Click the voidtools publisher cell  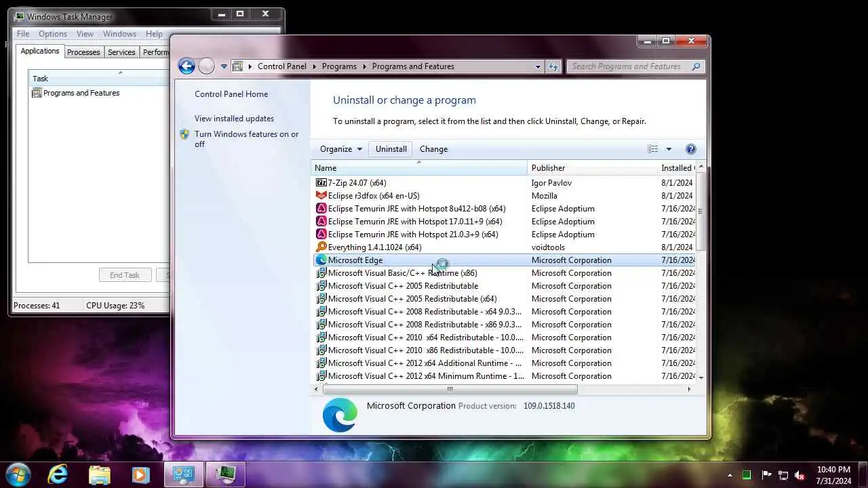point(548,247)
